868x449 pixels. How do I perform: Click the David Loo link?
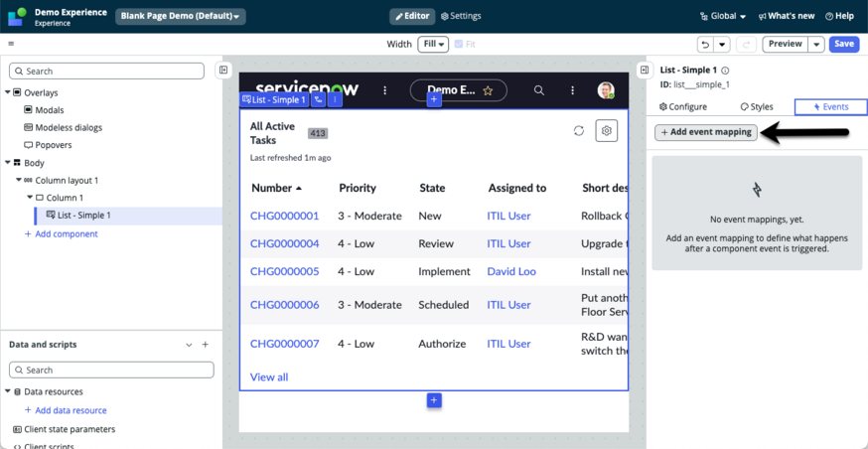[x=511, y=271]
